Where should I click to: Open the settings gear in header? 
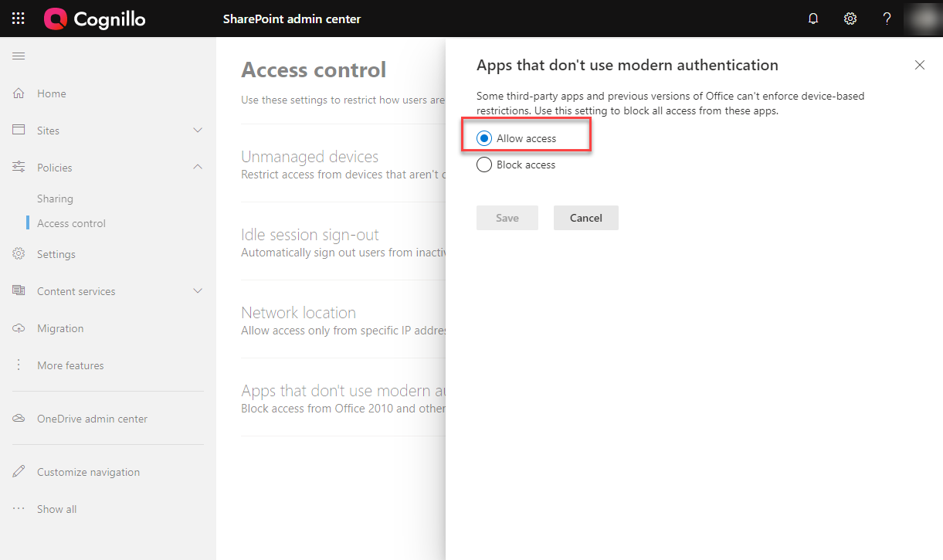tap(850, 19)
